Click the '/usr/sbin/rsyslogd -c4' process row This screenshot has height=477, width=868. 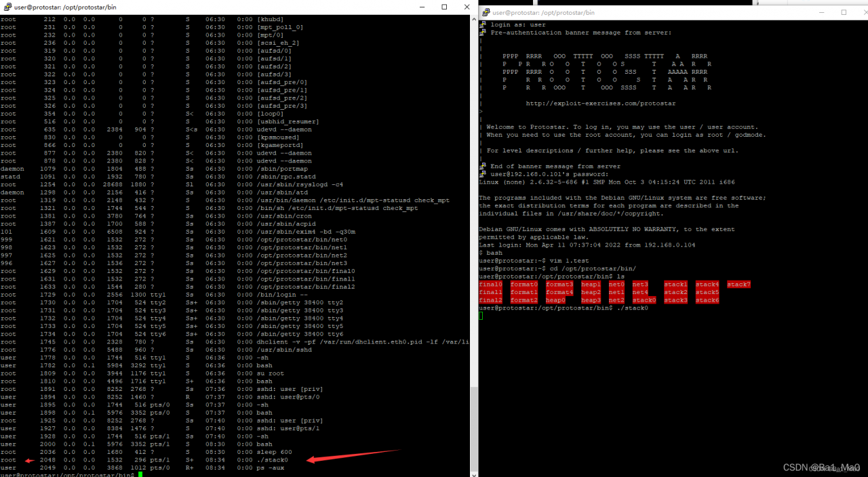tap(172, 184)
